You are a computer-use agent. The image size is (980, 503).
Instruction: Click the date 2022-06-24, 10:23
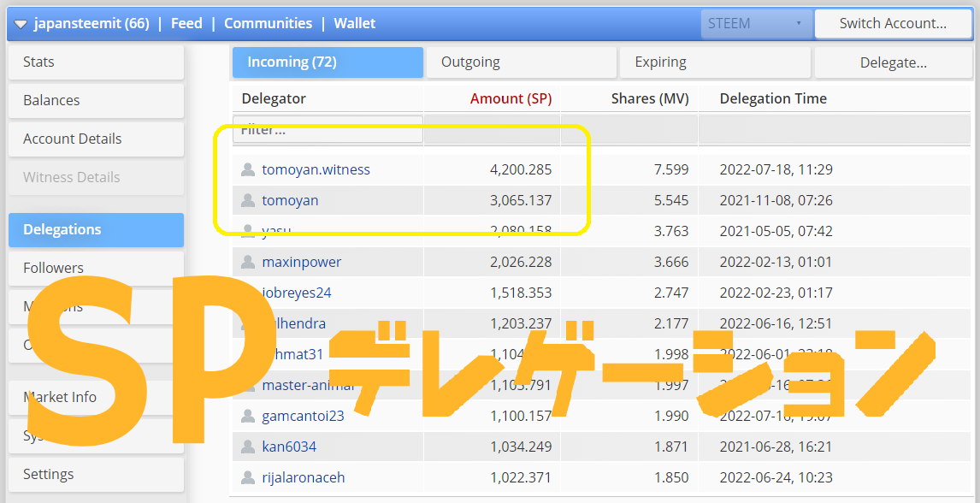(776, 478)
